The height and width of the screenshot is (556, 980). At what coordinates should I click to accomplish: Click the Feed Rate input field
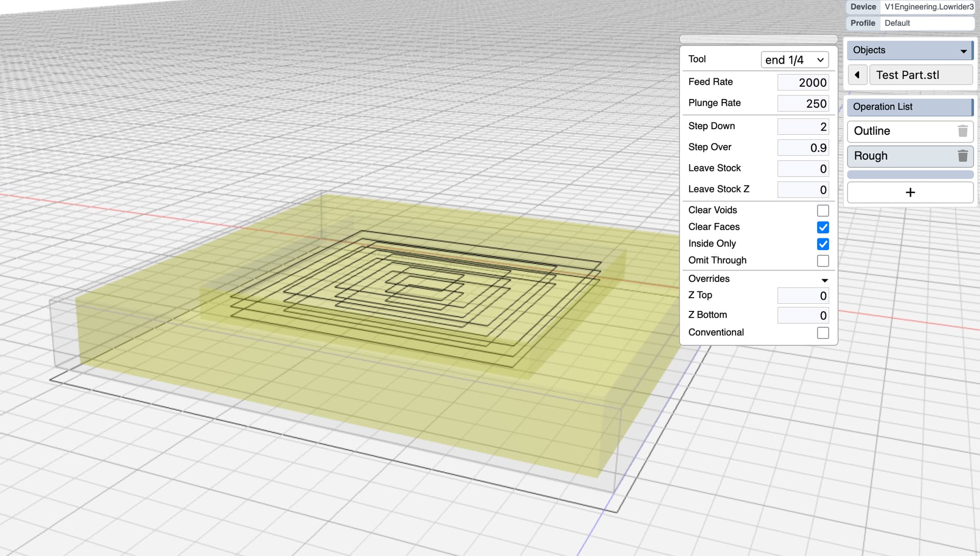click(802, 83)
